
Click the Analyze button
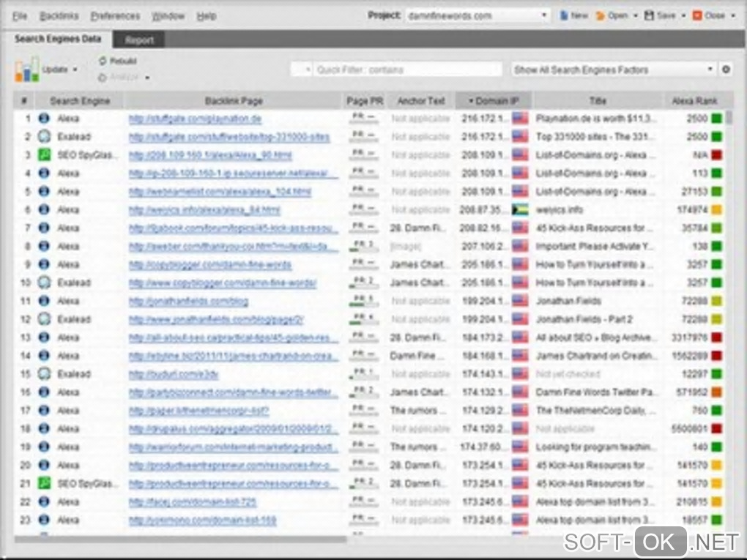[x=119, y=77]
